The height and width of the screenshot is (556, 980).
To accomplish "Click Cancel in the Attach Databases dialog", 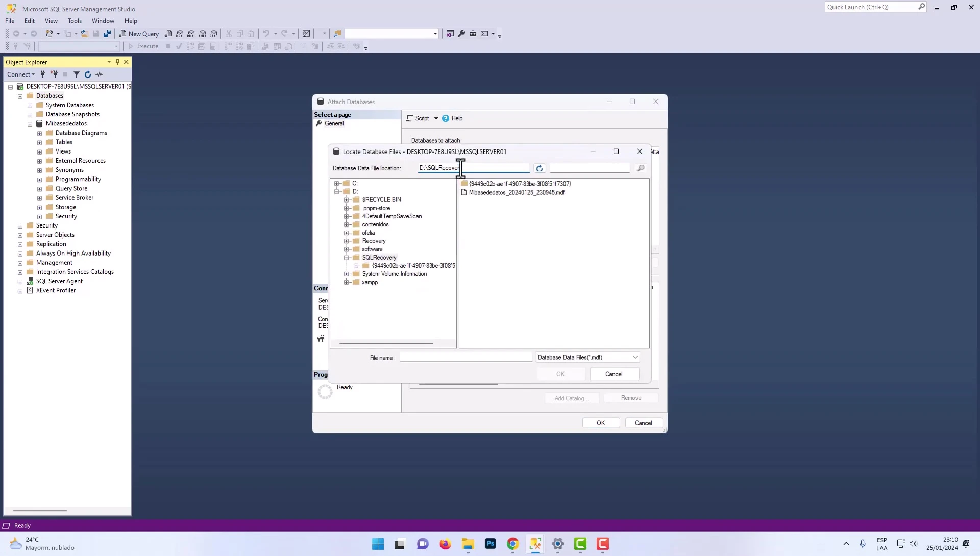I will [644, 423].
